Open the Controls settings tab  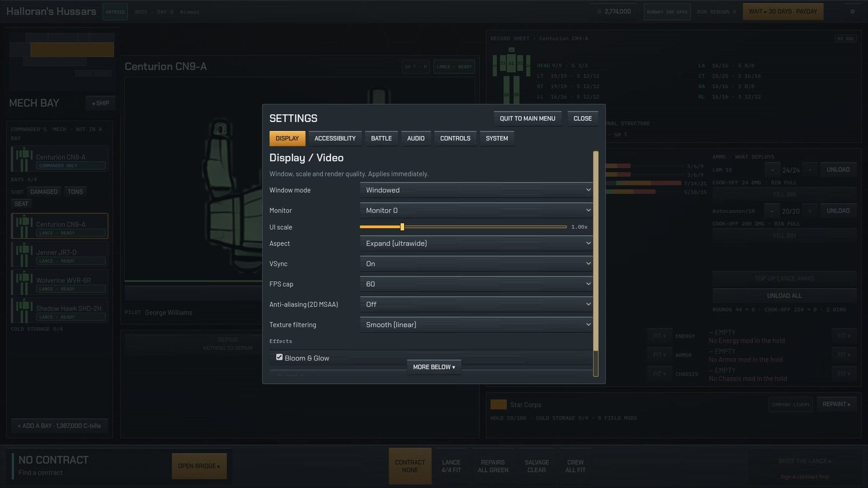coord(455,138)
